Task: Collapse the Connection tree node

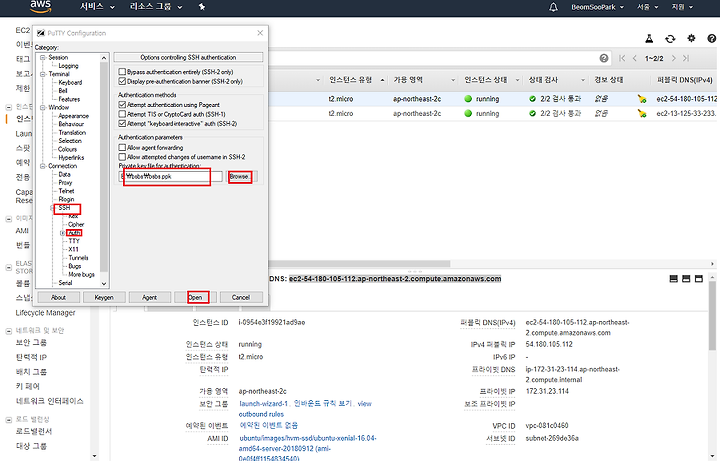Action: coord(43,166)
